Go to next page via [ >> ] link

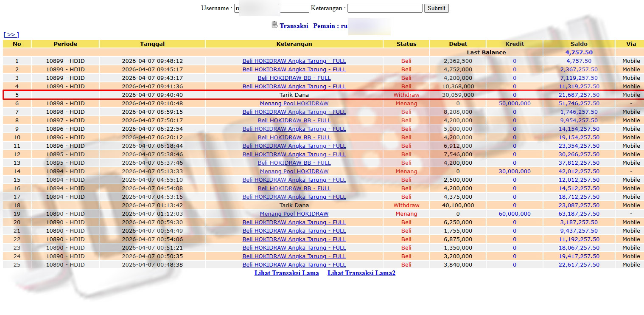coord(11,35)
